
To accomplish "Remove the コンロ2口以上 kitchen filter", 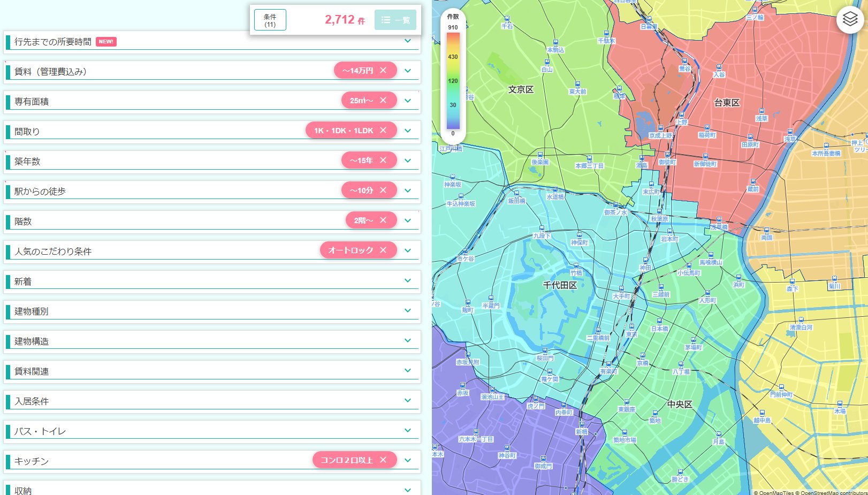I will tap(383, 460).
